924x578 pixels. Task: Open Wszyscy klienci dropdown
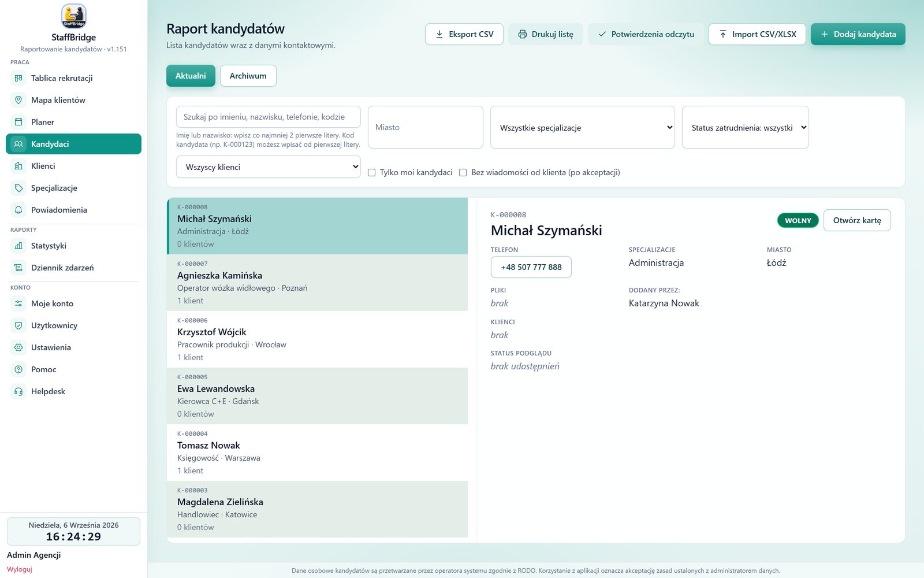click(x=269, y=167)
